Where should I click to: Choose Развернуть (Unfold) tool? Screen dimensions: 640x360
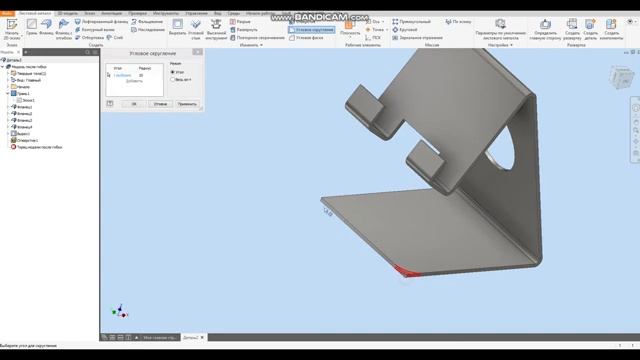244,29
